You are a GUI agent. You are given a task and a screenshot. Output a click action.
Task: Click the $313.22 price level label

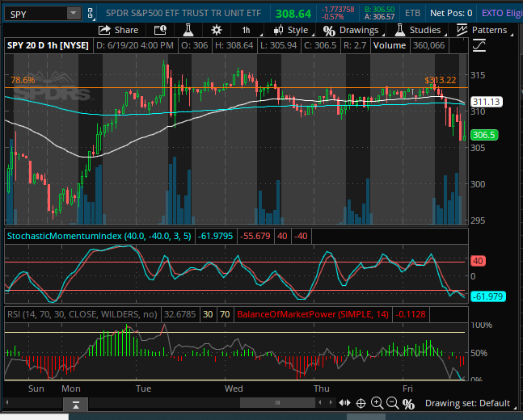441,80
